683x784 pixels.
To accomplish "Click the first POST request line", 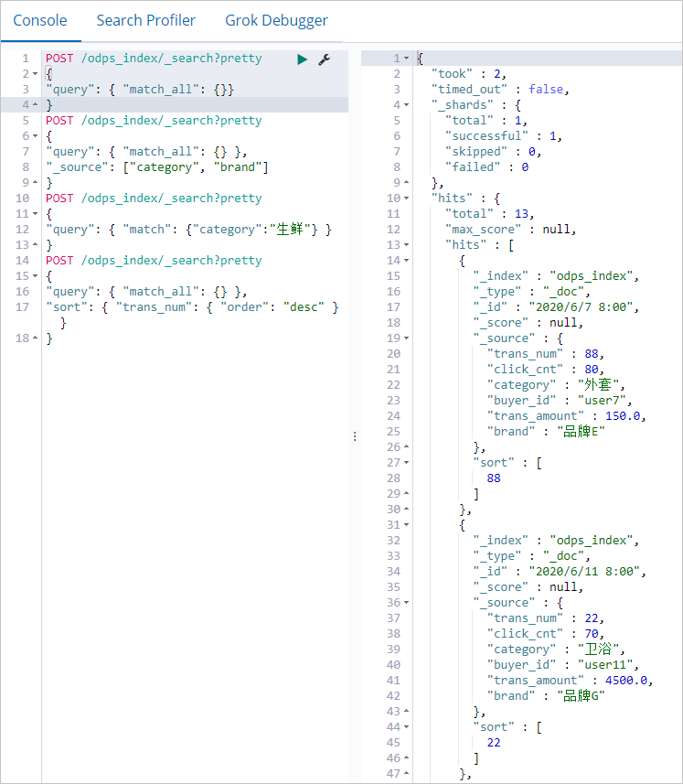I will pyautogui.click(x=154, y=59).
